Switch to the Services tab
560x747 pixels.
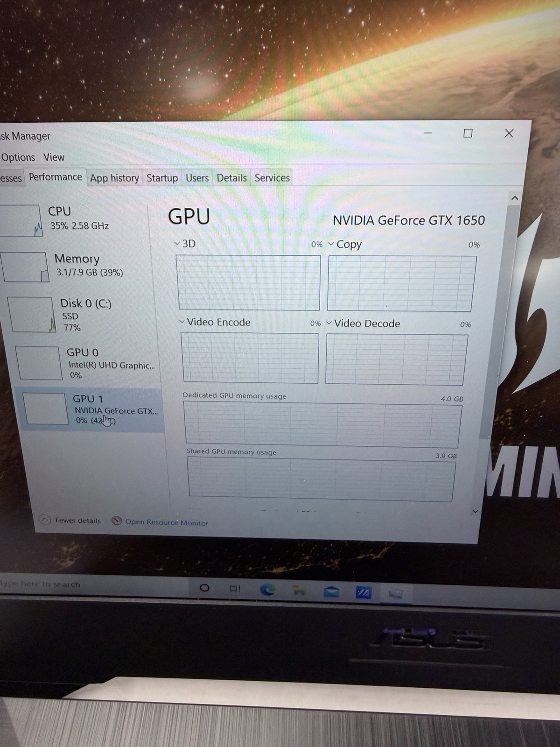[x=272, y=178]
